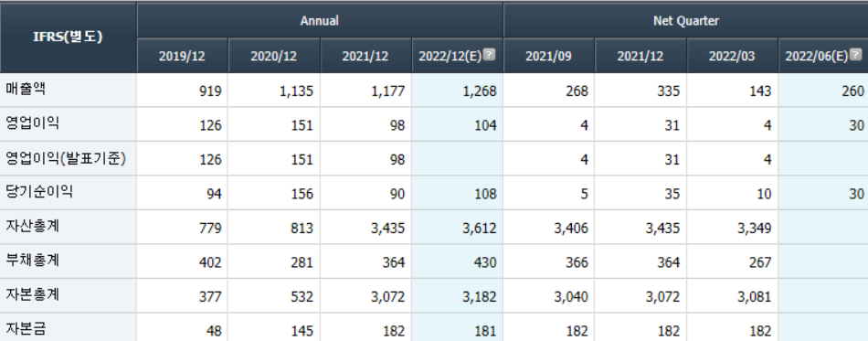Screen dimensions: 868x341
Task: Click the 매출액 value 335
Action: (669, 91)
